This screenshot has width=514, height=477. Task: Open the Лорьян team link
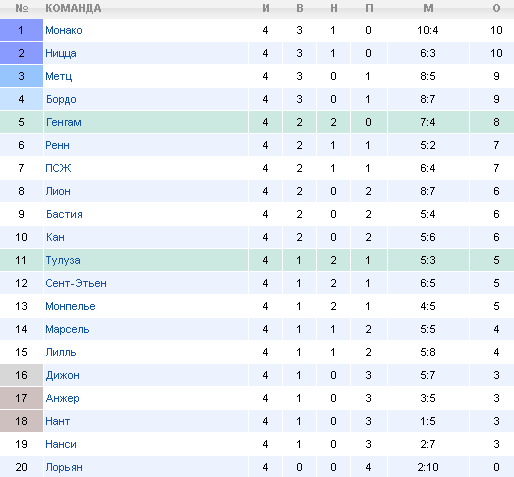pyautogui.click(x=64, y=467)
